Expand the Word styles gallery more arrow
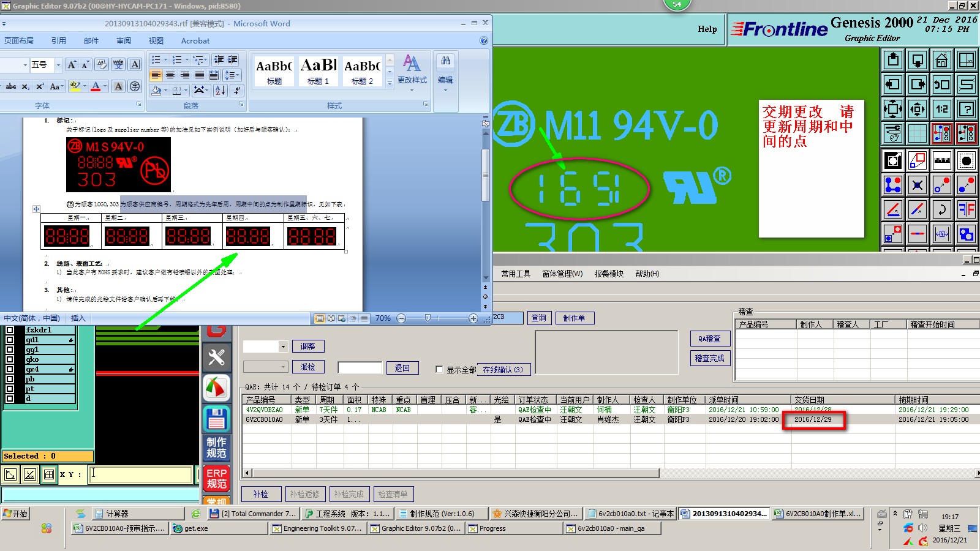 pyautogui.click(x=390, y=83)
